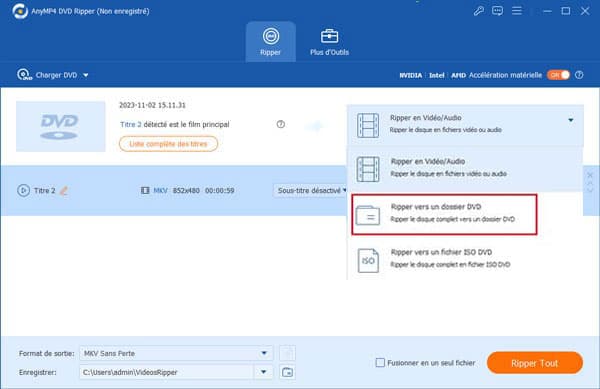Viewport: 600px width, 389px height.
Task: Open Enregistrer path dropdown arrow
Action: [x=263, y=372]
